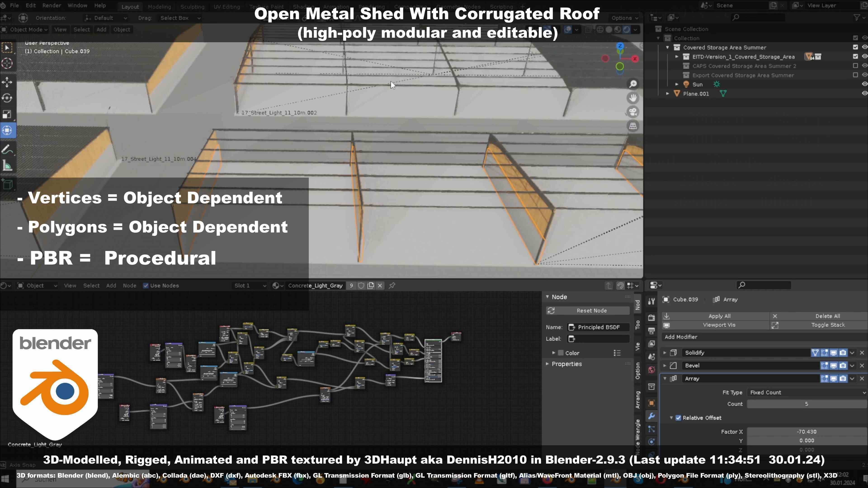Image resolution: width=868 pixels, height=488 pixels.
Task: Switch to the Sculpting workspace tab
Action: [x=192, y=6]
